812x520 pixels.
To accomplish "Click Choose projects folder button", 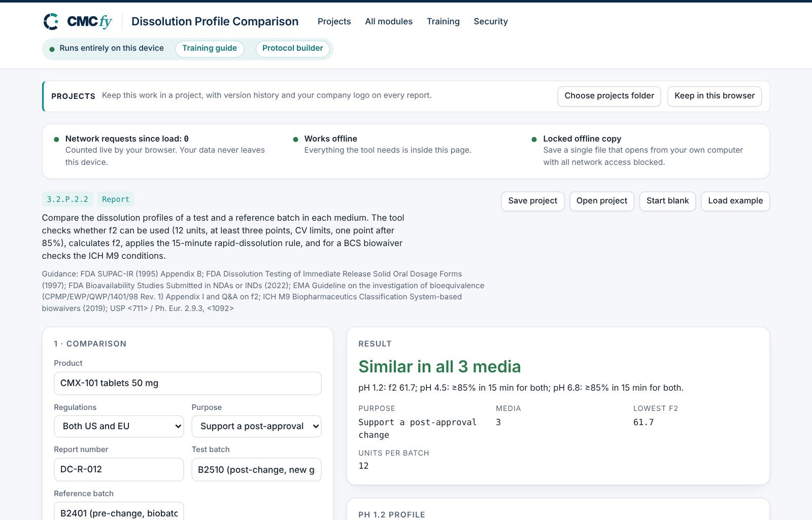I will coord(609,96).
